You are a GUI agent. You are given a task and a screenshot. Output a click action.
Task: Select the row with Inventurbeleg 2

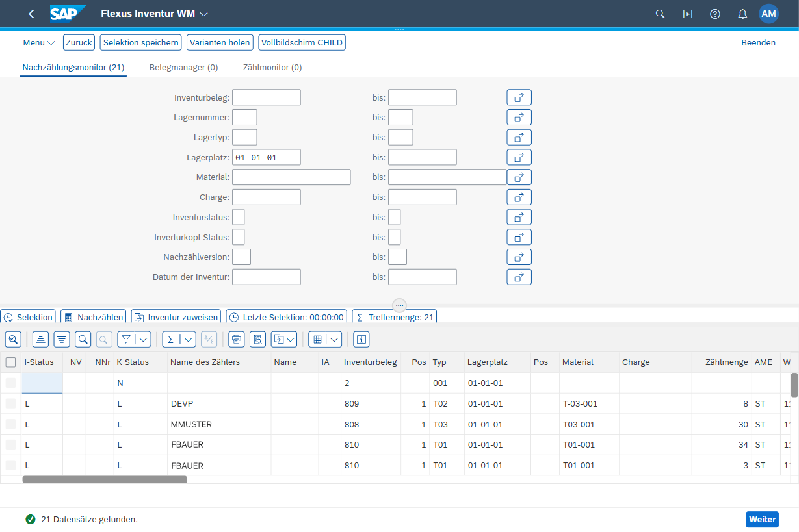pos(10,383)
